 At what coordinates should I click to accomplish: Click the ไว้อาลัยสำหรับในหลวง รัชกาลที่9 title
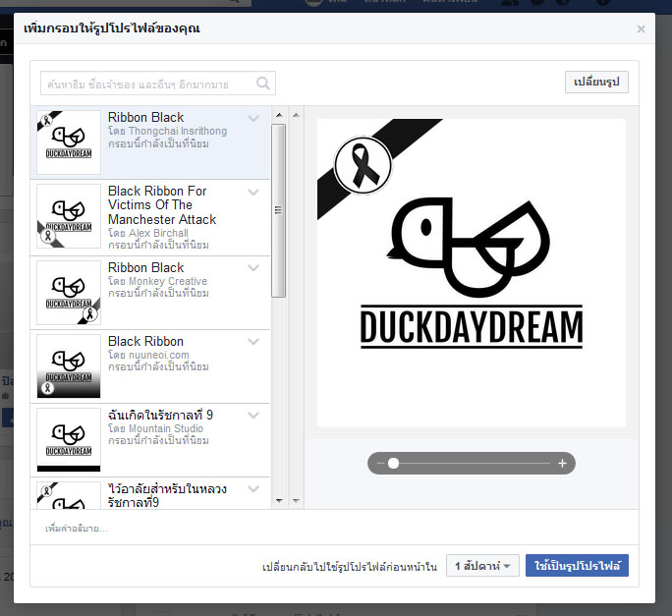tap(167, 495)
